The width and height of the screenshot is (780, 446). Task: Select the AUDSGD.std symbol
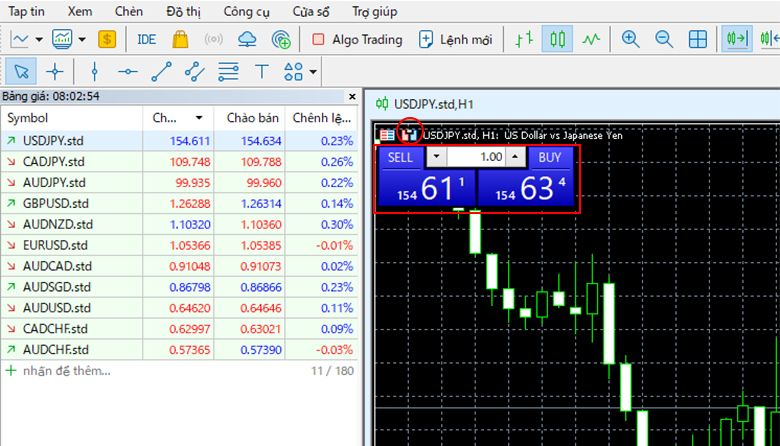pyautogui.click(x=57, y=287)
